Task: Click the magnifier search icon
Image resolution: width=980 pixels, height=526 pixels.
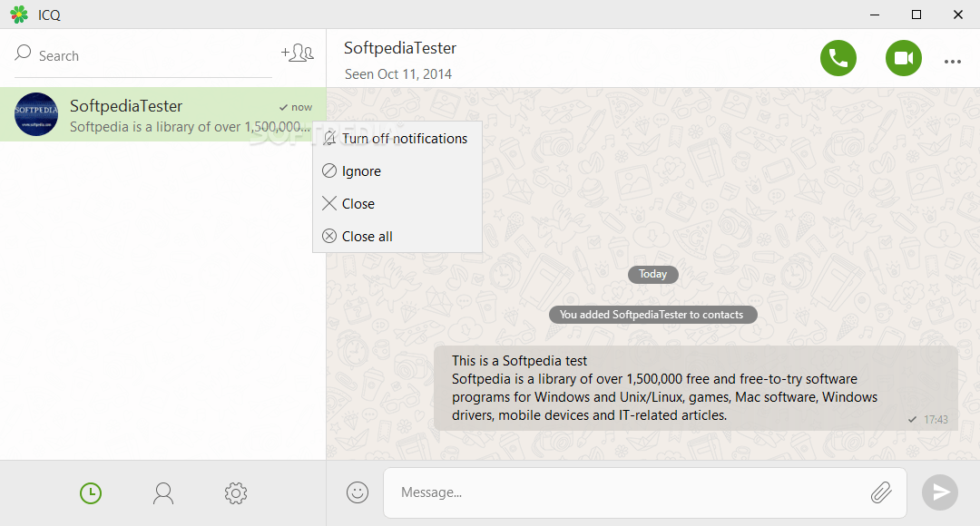Action: 23,53
